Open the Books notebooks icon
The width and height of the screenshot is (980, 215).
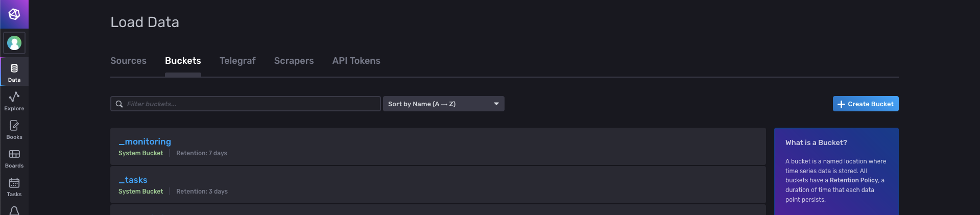(x=14, y=129)
